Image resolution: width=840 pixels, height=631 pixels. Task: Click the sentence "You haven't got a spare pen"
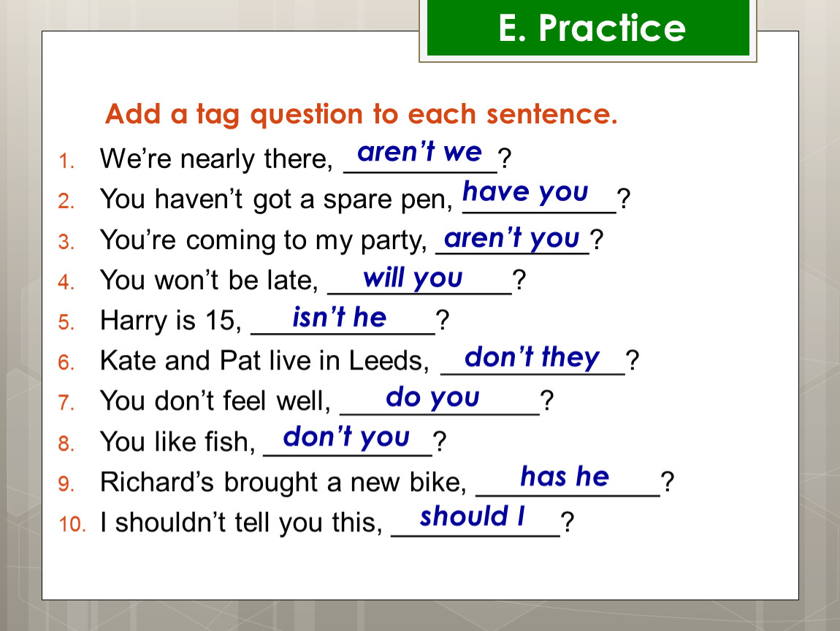pos(276,200)
